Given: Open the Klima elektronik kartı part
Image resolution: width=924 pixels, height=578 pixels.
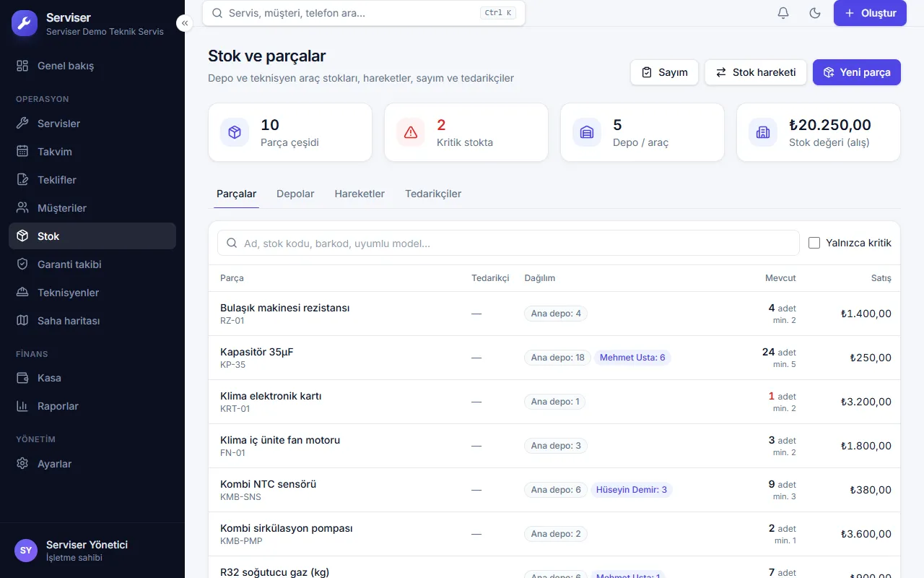Looking at the screenshot, I should (x=271, y=396).
